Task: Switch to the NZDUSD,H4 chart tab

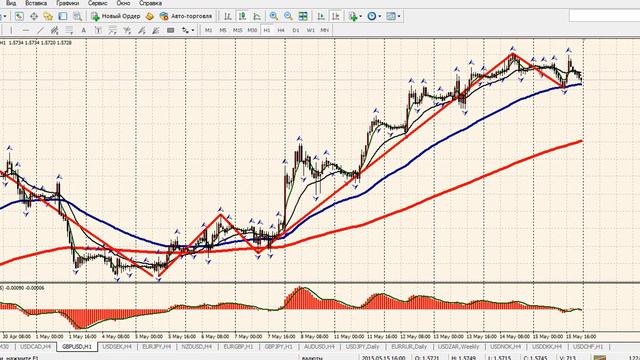Action: [x=197, y=347]
